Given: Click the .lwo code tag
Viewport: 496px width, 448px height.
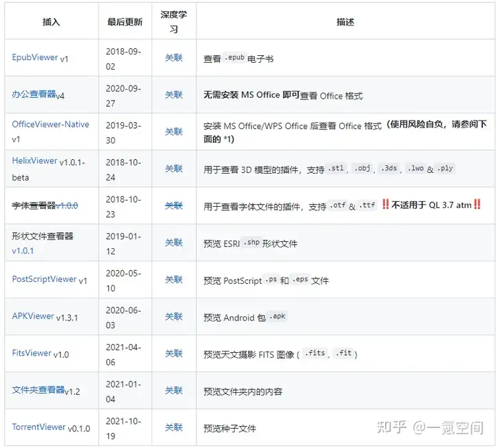Looking at the screenshot, I should click(x=415, y=168).
